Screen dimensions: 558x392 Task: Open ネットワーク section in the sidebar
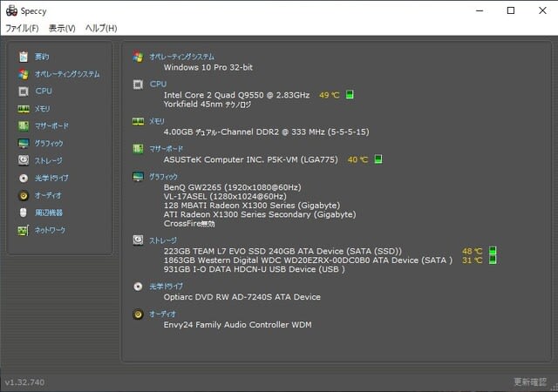coord(50,230)
